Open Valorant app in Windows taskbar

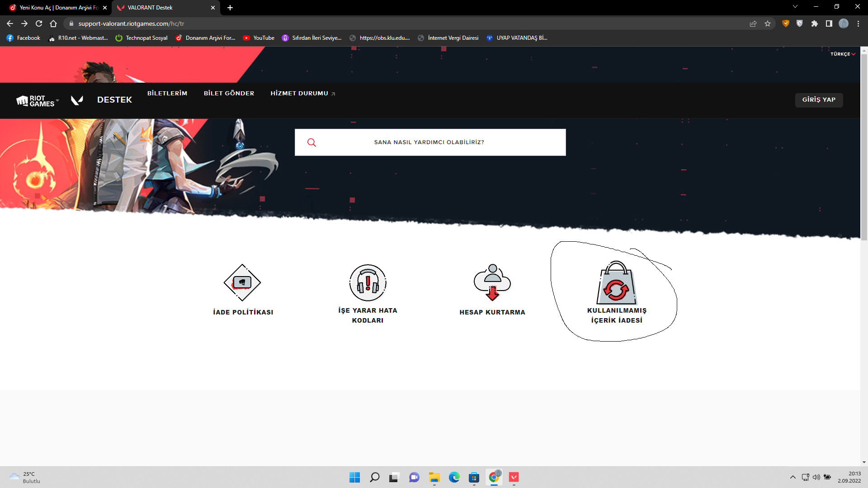514,477
